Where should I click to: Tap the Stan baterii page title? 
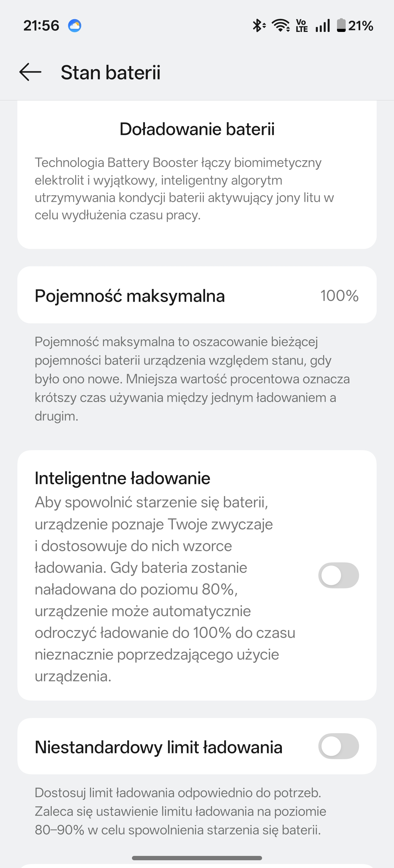[111, 73]
